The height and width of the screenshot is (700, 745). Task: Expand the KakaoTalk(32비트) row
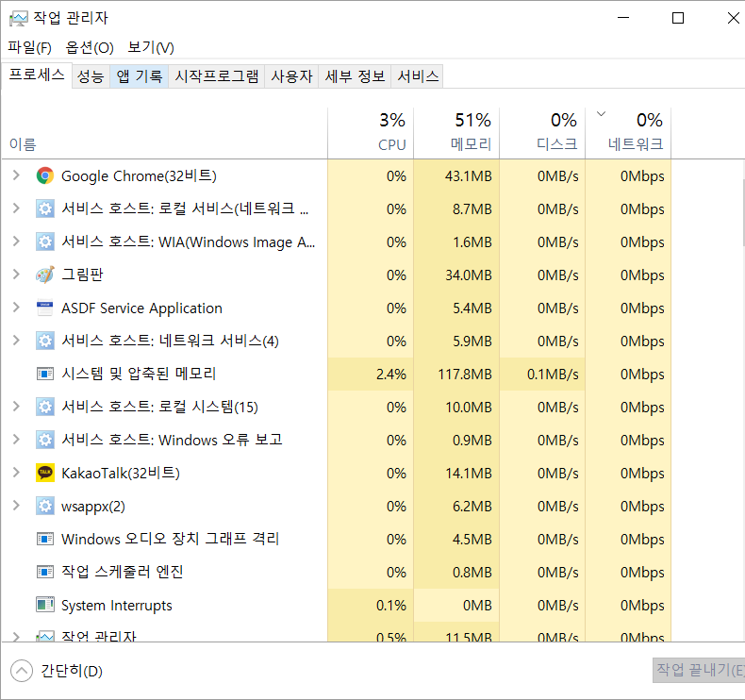point(16,473)
